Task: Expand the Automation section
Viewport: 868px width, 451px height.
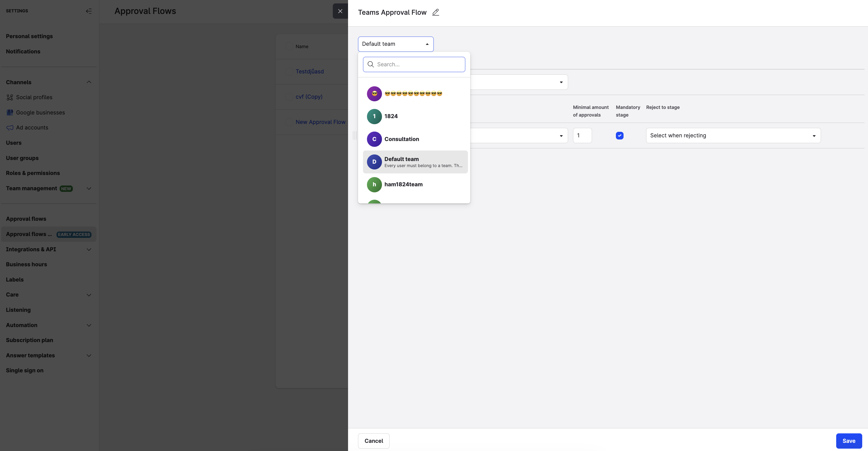Action: [89, 325]
